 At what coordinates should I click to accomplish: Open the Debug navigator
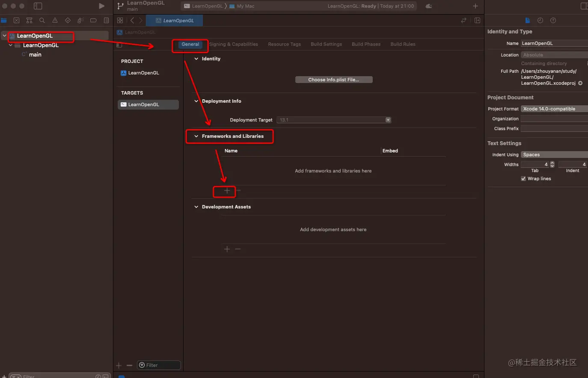(80, 20)
